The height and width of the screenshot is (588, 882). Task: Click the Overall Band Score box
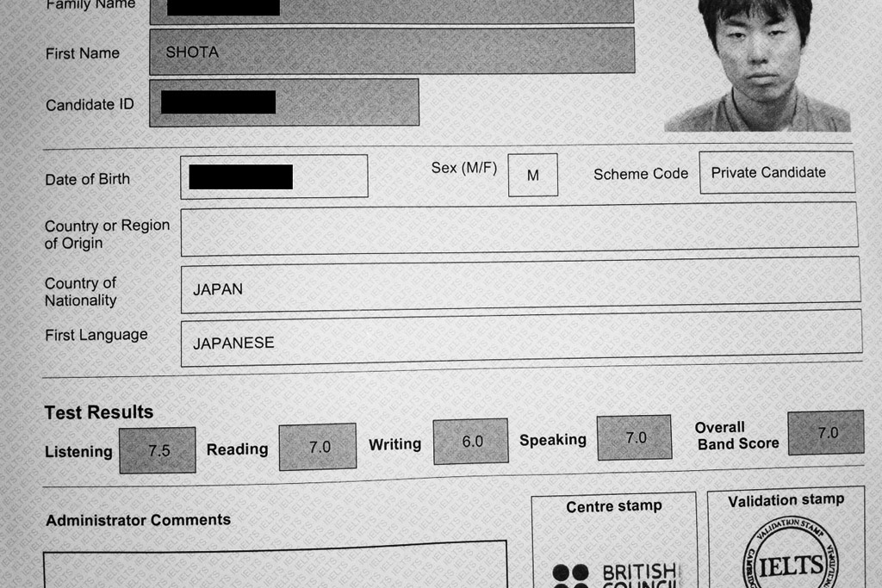pyautogui.click(x=826, y=432)
